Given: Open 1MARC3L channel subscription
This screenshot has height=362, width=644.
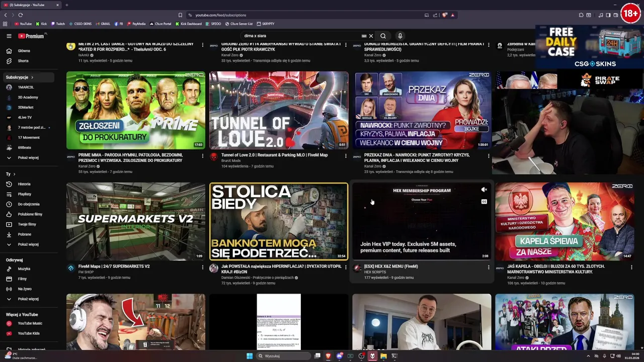Looking at the screenshot, I should 28,87.
